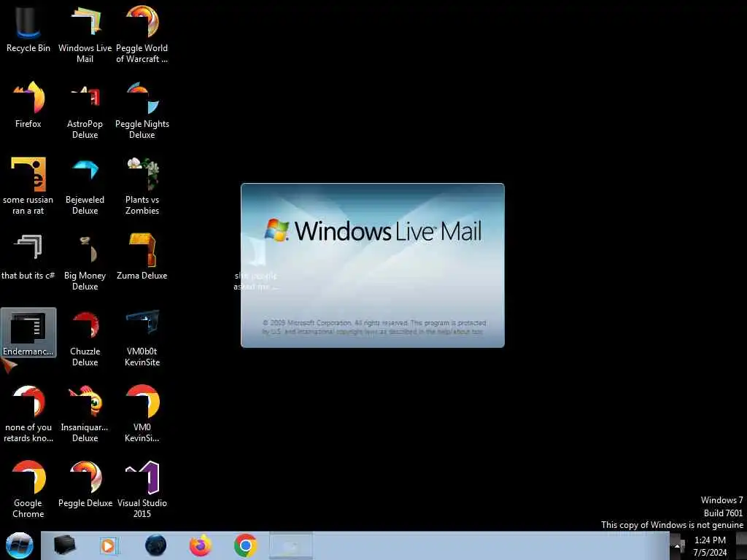Open Windows Media Player from the taskbar
Screen dimensions: 747x560
tap(108, 545)
